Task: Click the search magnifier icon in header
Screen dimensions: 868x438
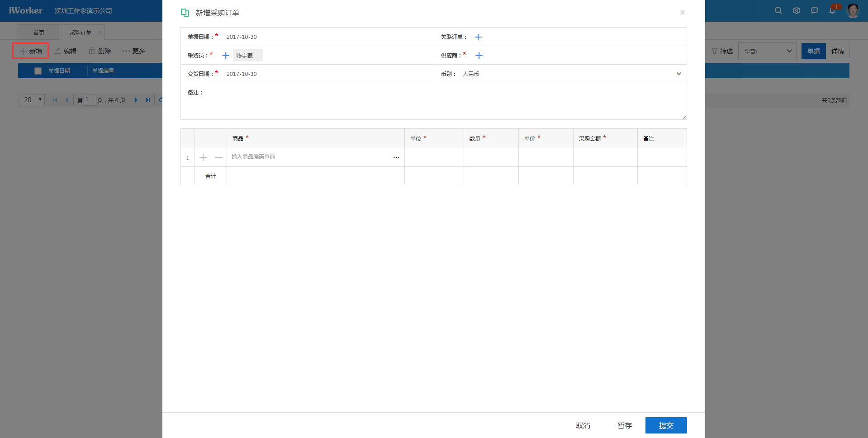Action: (778, 10)
